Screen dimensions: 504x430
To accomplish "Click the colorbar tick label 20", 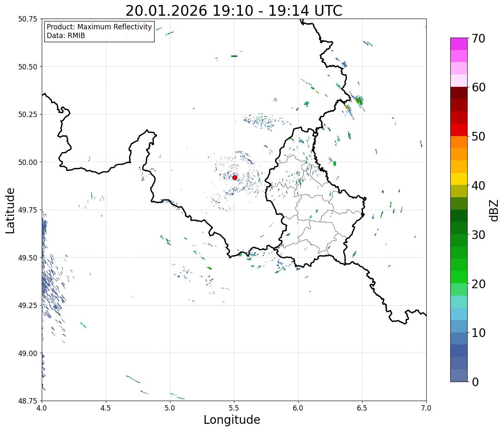I will click(478, 284).
